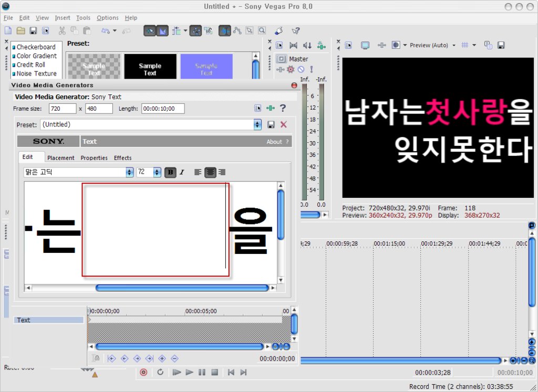
Task: Open the font size dropdown
Action: [157, 172]
